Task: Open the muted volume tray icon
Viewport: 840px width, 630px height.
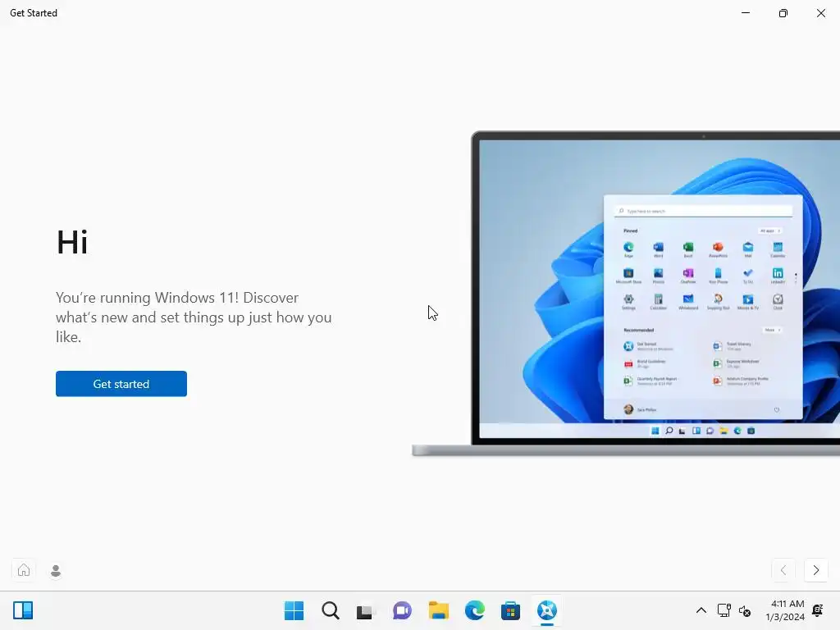Action: tap(745, 610)
